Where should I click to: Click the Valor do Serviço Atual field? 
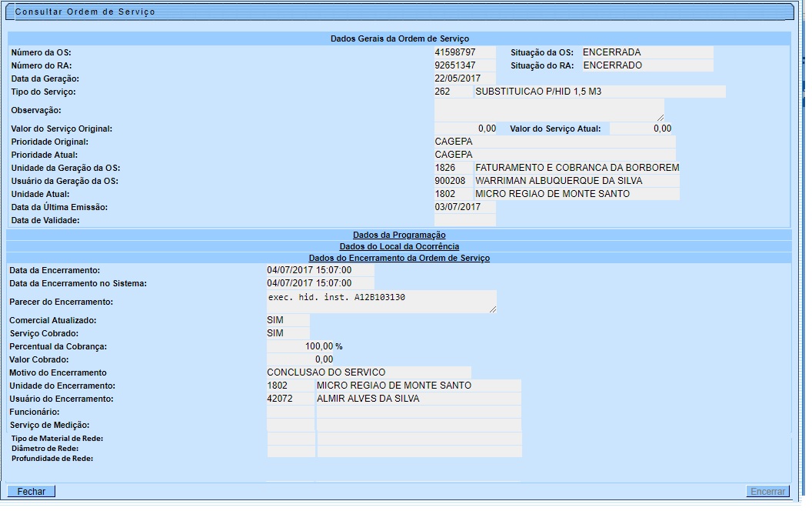(x=642, y=129)
